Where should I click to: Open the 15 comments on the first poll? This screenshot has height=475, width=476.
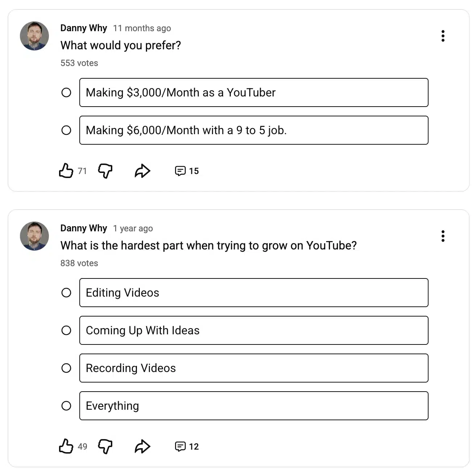pos(186,171)
